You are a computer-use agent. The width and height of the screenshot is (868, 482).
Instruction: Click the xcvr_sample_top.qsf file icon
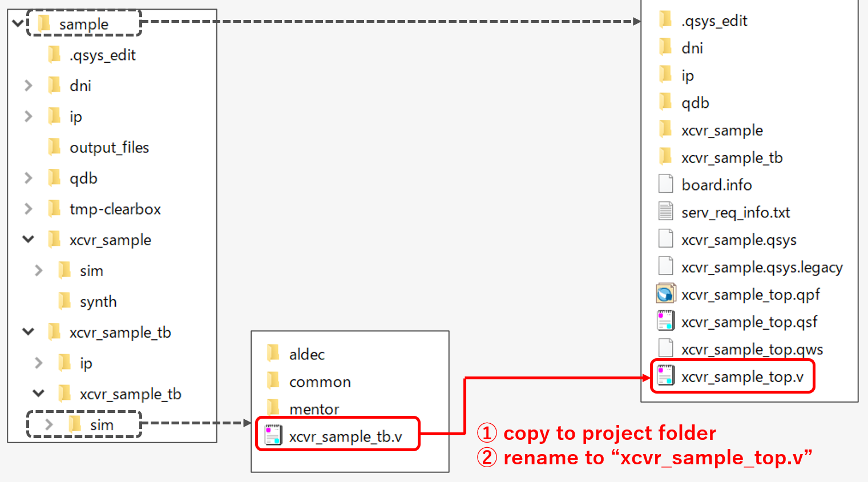665,322
